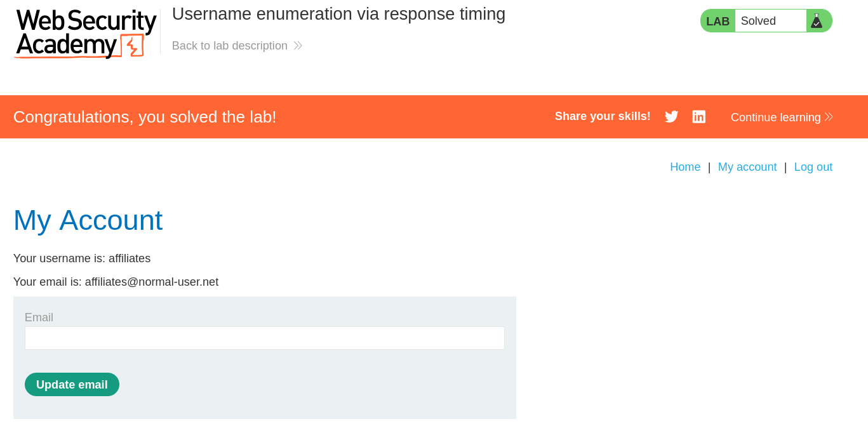The width and height of the screenshot is (868, 433).
Task: Click the Solved status text
Action: pyautogui.click(x=758, y=21)
